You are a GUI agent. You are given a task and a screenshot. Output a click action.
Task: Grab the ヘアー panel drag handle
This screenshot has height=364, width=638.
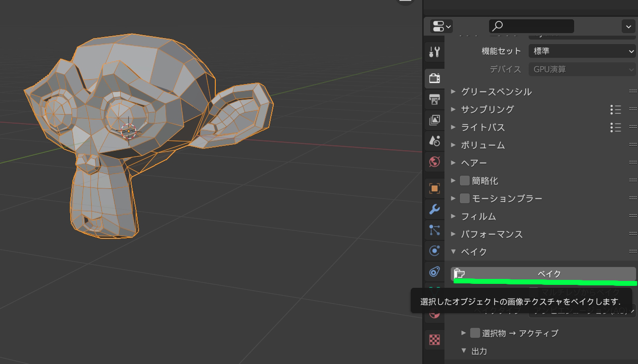point(633,163)
